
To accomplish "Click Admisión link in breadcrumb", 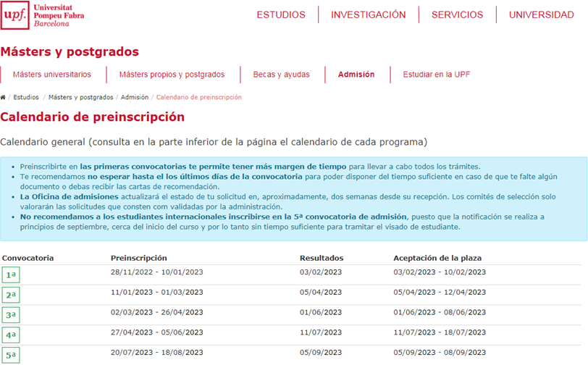I will click(135, 97).
